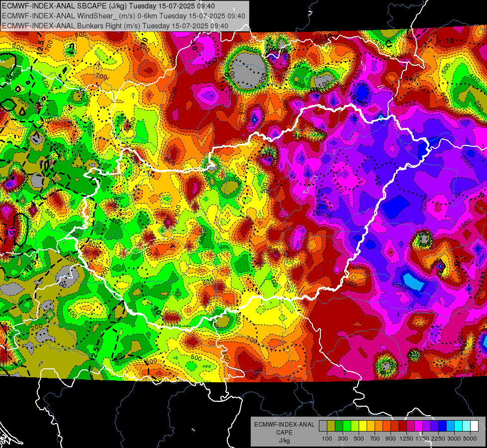The width and height of the screenshot is (487, 448).
Task: Click the red-orange swatch before 900
Action: (387, 426)
